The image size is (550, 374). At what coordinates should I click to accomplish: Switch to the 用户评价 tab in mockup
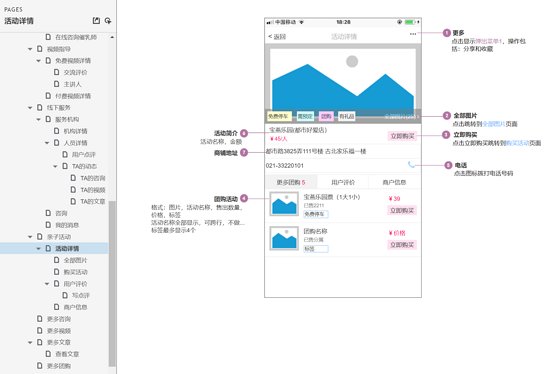pos(343,182)
